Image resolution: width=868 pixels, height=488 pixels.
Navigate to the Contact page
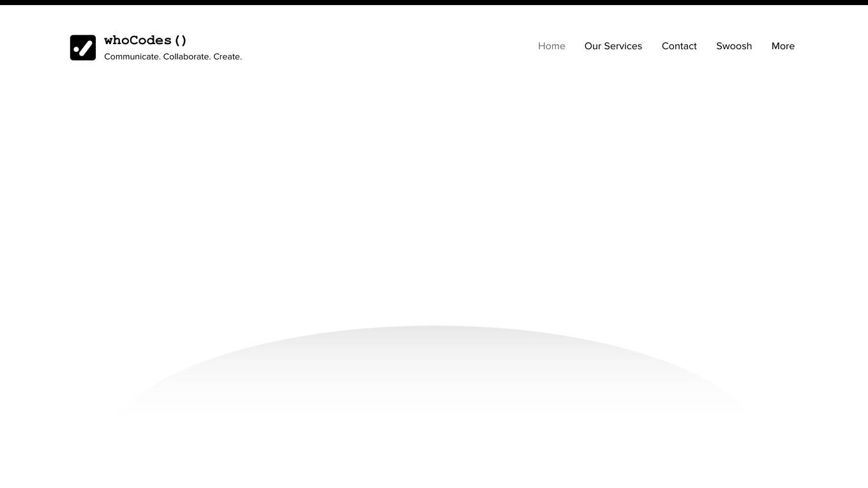click(679, 46)
